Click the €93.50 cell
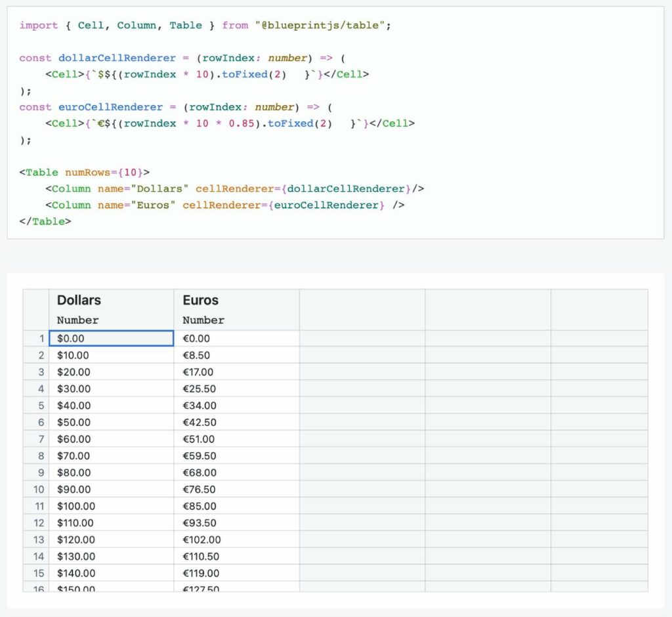Screen dimensions: 672x617 click(x=236, y=522)
